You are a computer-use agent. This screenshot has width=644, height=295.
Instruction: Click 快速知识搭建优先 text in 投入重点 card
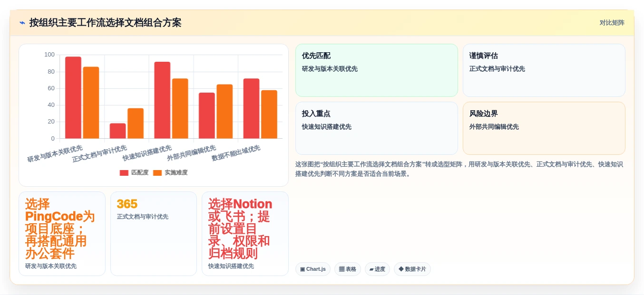pos(327,127)
